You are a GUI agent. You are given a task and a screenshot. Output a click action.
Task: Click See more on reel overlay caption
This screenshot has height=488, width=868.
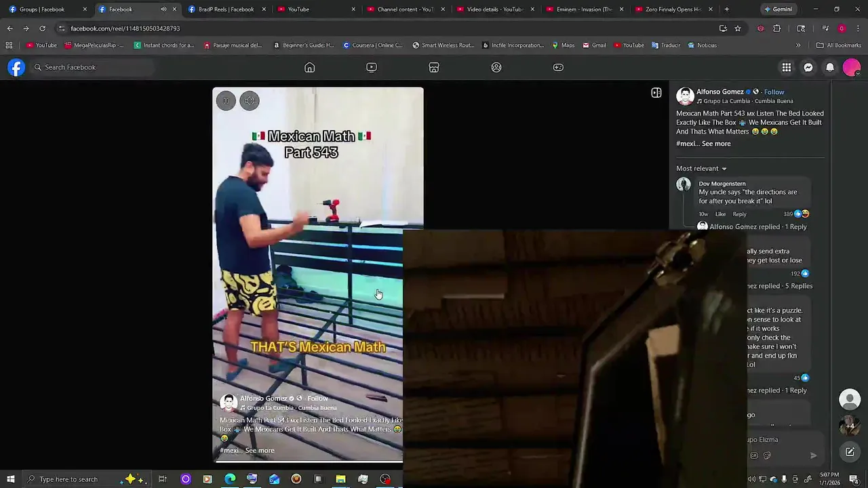point(260,450)
